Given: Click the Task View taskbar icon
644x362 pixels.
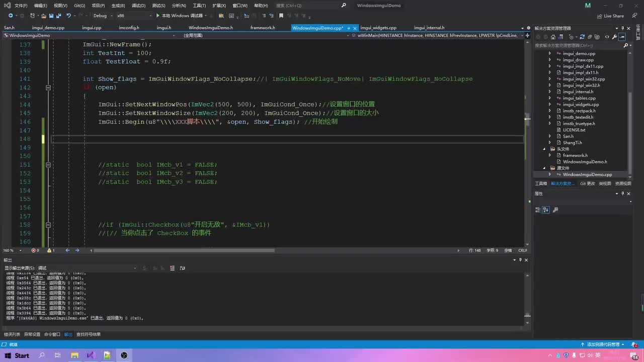Looking at the screenshot, I should (x=57, y=355).
